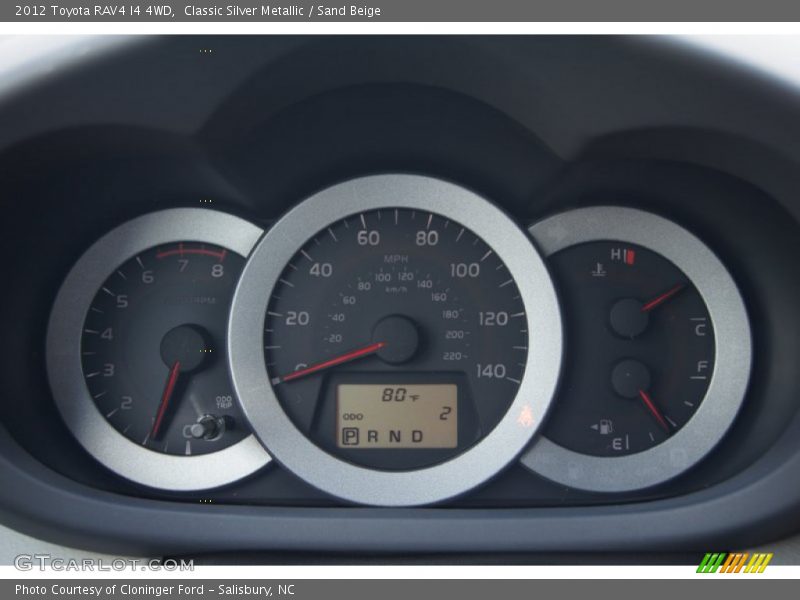Click the 80°F outside temperature reading

tap(399, 395)
